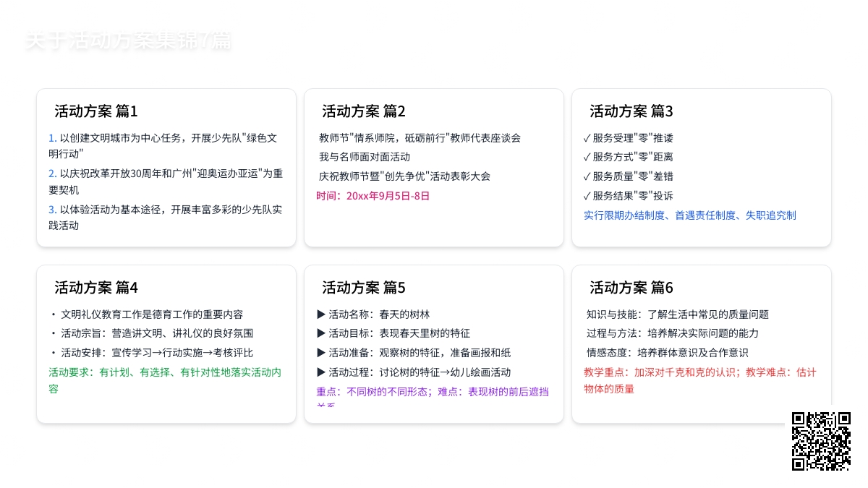Click the red 教学重点 text in 篇6
The image size is (868, 488).
click(x=608, y=372)
